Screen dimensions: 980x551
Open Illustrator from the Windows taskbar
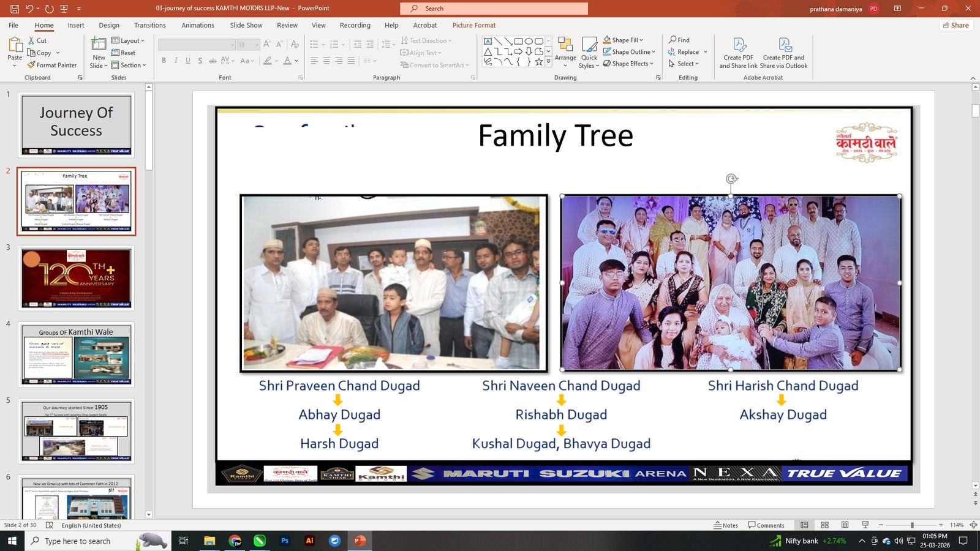[309, 541]
